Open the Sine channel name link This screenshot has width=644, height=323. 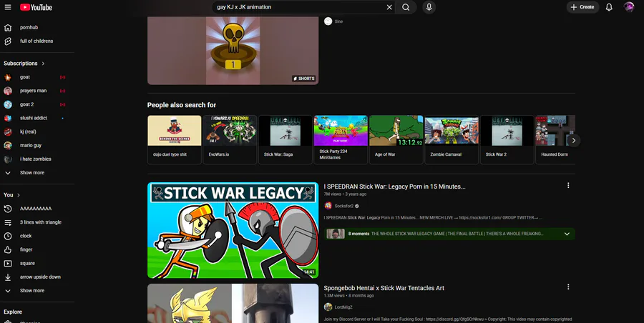pos(338,21)
